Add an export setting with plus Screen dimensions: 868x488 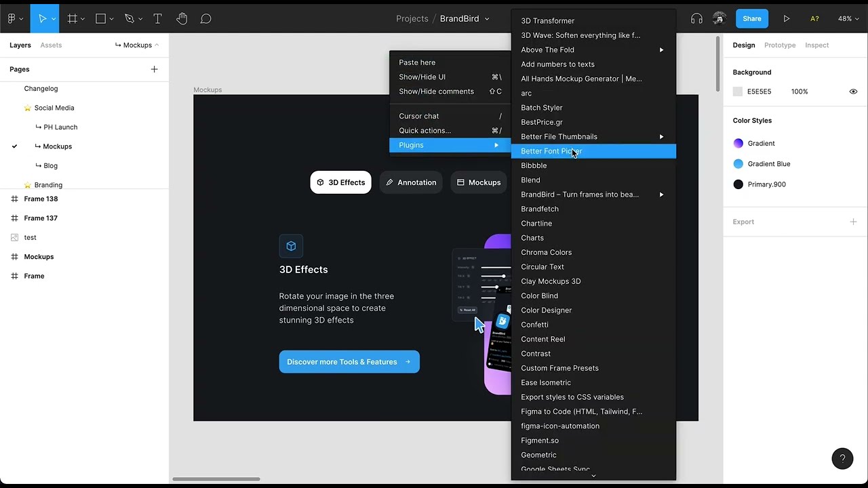click(853, 222)
